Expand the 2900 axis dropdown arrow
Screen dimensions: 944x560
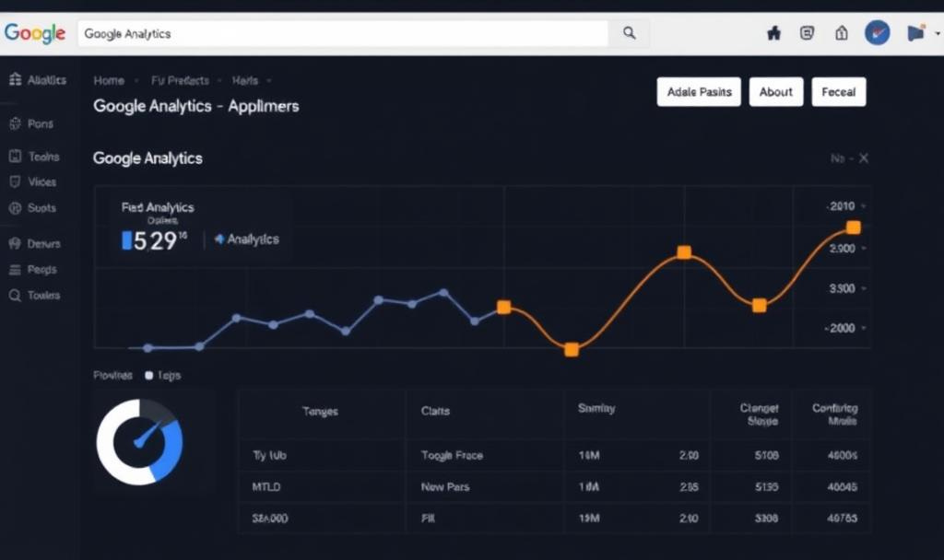pyautogui.click(x=864, y=249)
